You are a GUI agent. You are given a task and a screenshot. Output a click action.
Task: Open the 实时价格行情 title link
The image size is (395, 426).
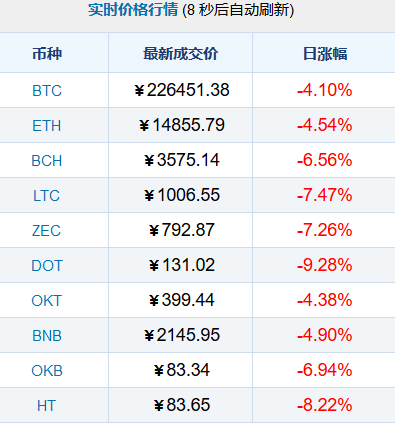tap(133, 10)
